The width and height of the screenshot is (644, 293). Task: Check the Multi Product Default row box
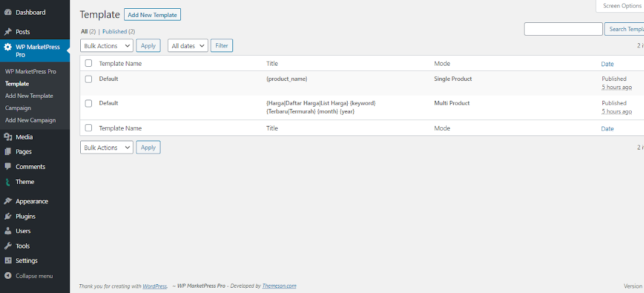click(x=88, y=103)
